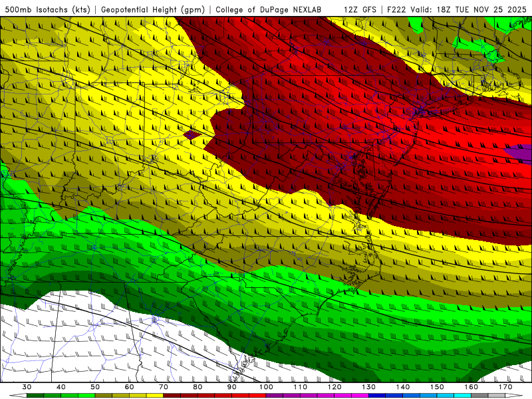532x399 pixels.
Task: Click the 100 value on the color scale
Action: click(266, 387)
